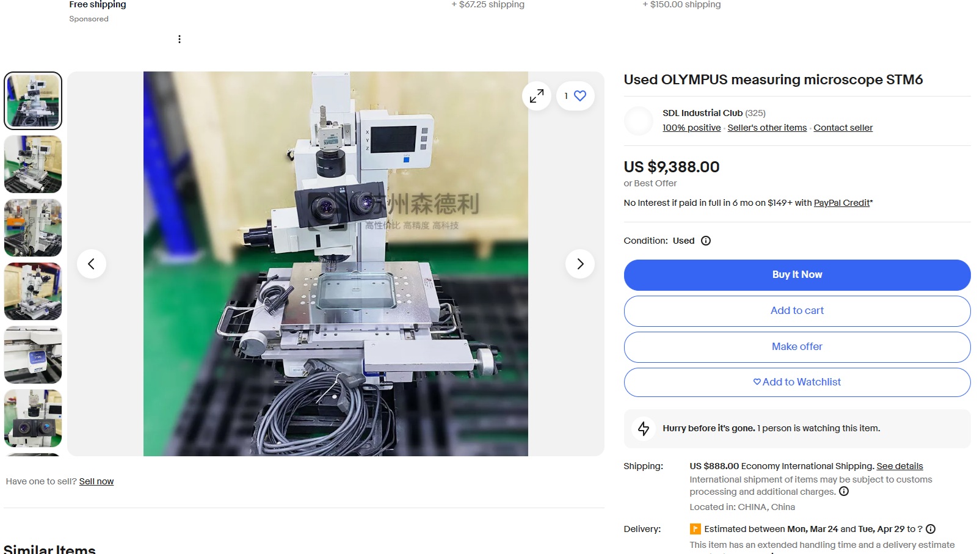Open condition info icon next to Used
This screenshot has width=980, height=554.
tap(706, 241)
